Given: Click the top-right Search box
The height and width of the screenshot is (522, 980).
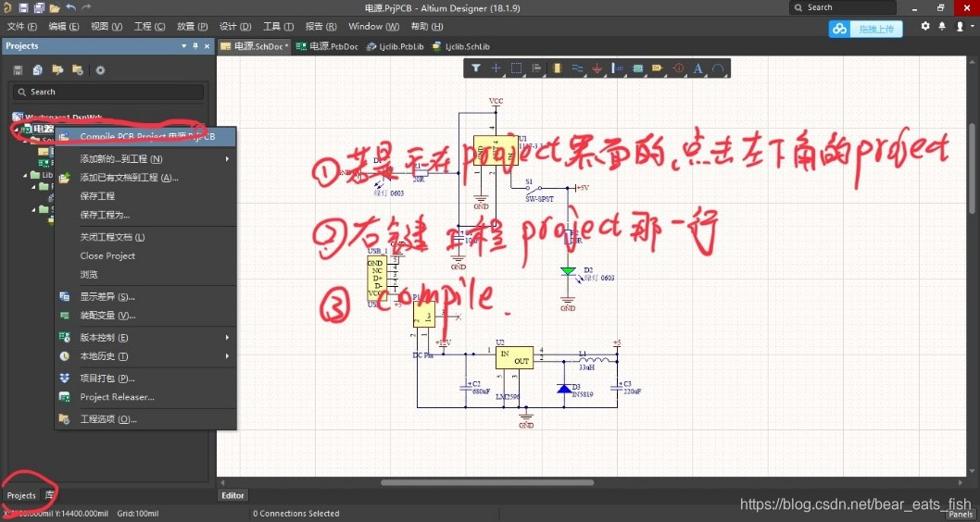Looking at the screenshot, I should 843,7.
